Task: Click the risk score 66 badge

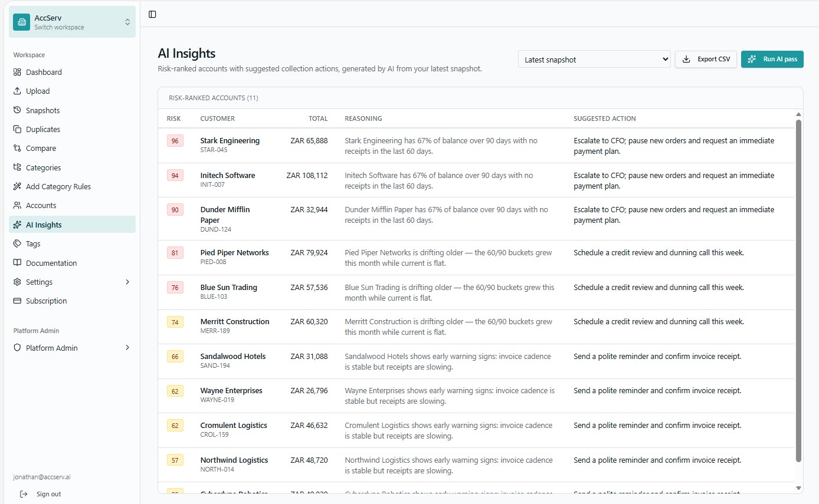Action: click(175, 356)
